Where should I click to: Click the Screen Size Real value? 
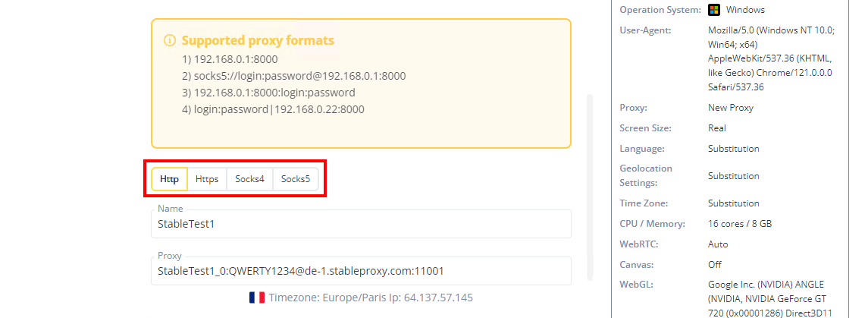coord(717,128)
